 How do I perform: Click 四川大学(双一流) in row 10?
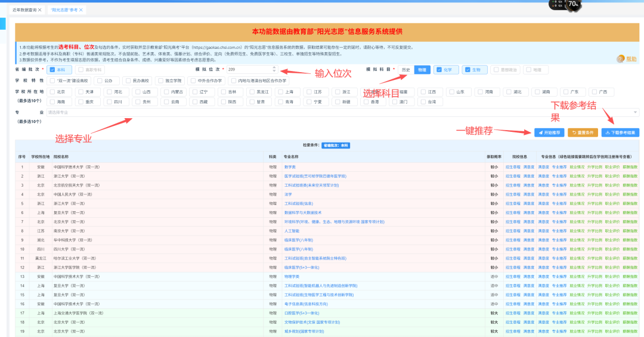69,249
